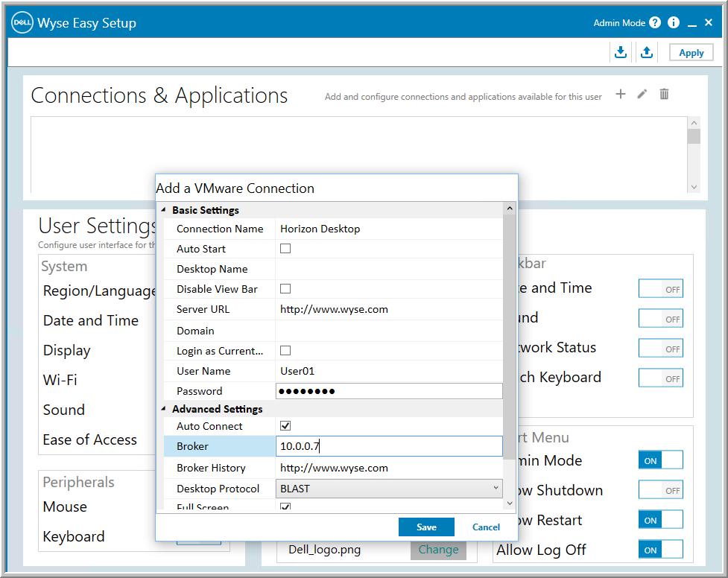Click the Connection Name field

389,229
